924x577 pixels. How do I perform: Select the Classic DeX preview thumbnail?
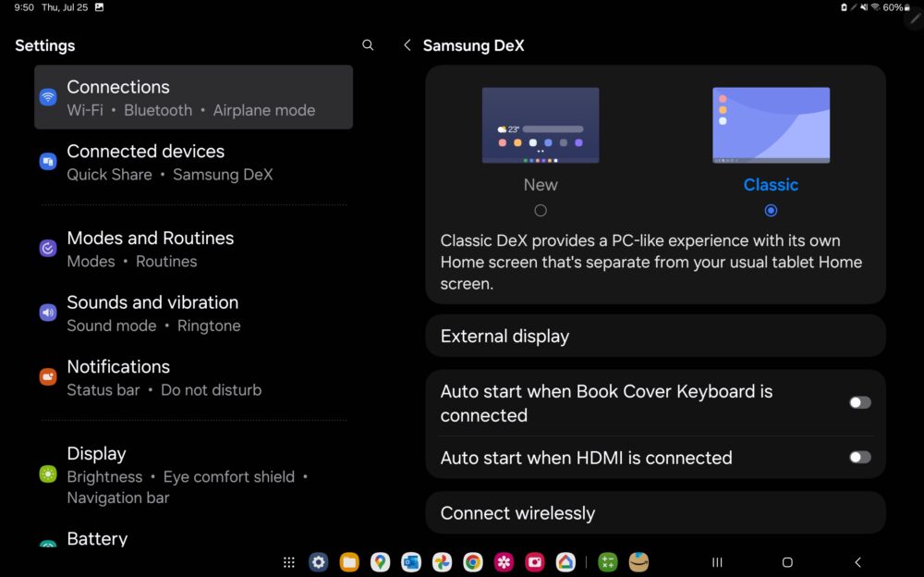pyautogui.click(x=771, y=124)
